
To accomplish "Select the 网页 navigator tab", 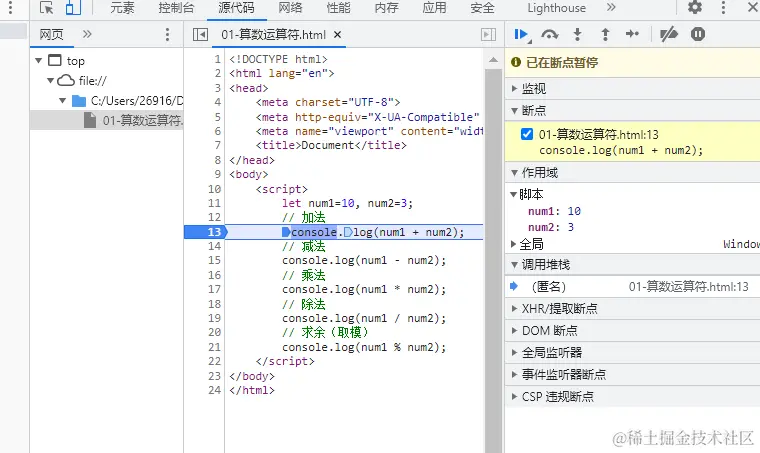I will (x=51, y=34).
